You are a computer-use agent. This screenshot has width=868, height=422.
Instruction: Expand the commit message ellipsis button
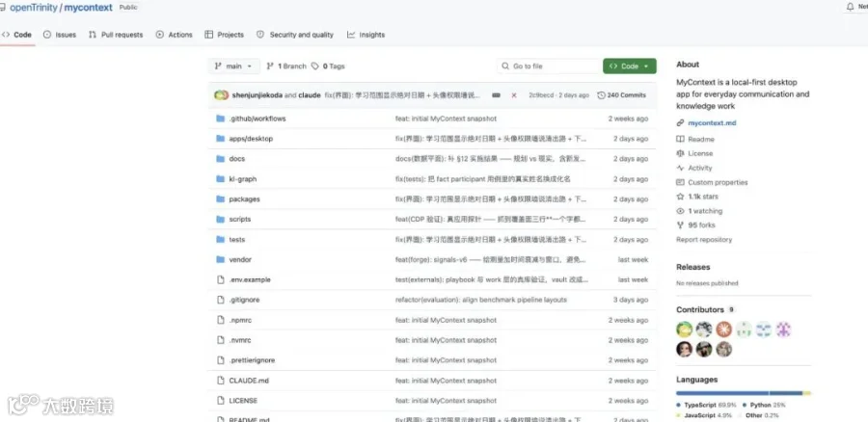[496, 95]
